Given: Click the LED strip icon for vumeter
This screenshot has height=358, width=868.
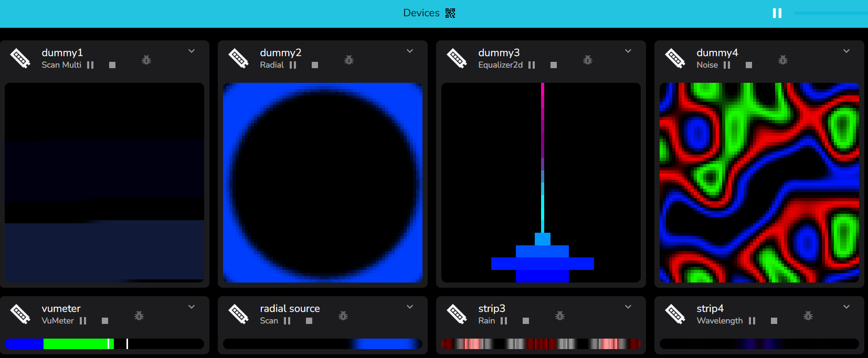Looking at the screenshot, I should [20, 314].
